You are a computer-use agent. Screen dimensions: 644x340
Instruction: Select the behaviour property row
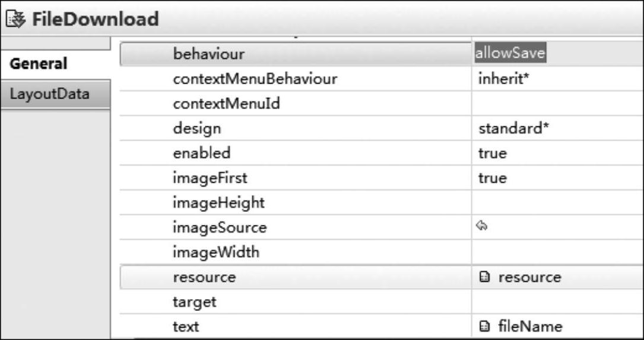(382, 54)
